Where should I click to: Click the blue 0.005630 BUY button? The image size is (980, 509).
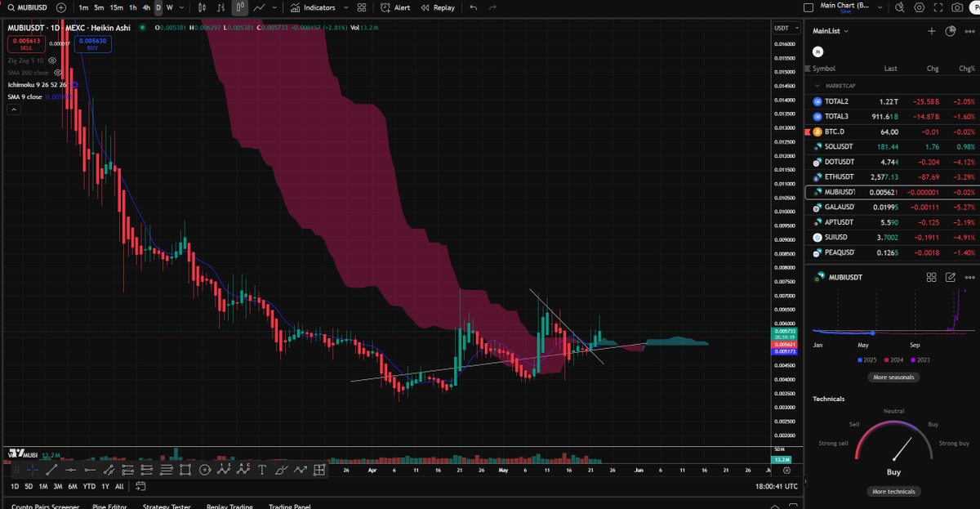92,44
